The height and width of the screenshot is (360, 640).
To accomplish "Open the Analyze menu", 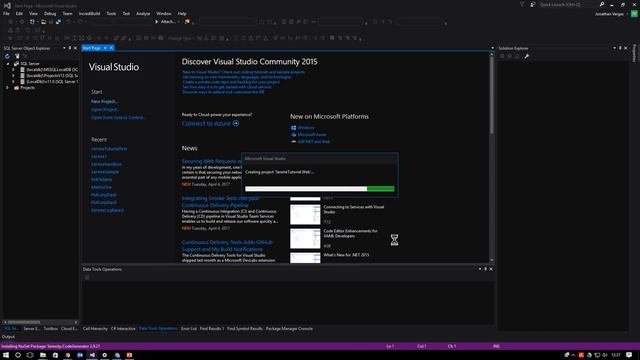I will click(x=143, y=13).
